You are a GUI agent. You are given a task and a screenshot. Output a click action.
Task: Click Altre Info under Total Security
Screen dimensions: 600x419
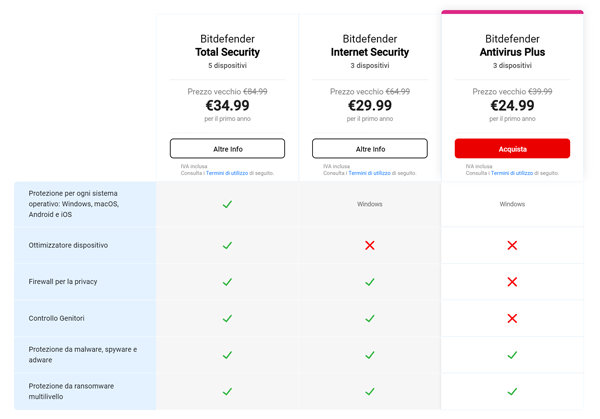227,149
